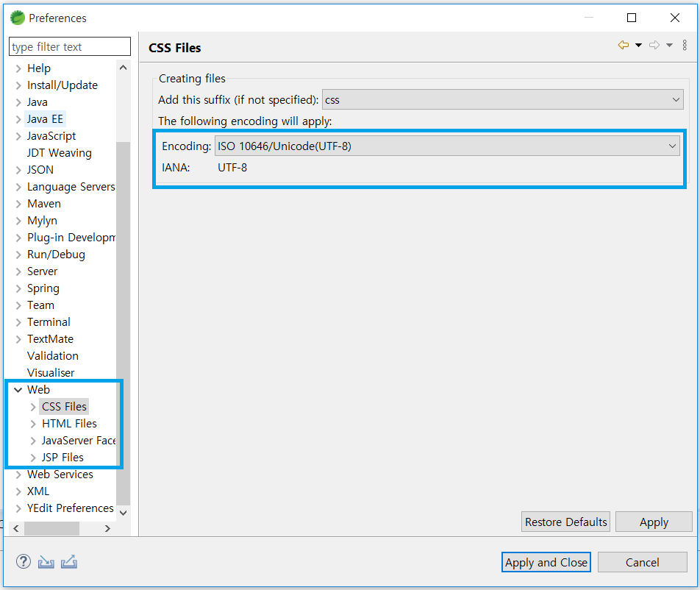Viewport: 700px width, 590px height.
Task: Select Mylyn preferences entry
Action: point(42,221)
